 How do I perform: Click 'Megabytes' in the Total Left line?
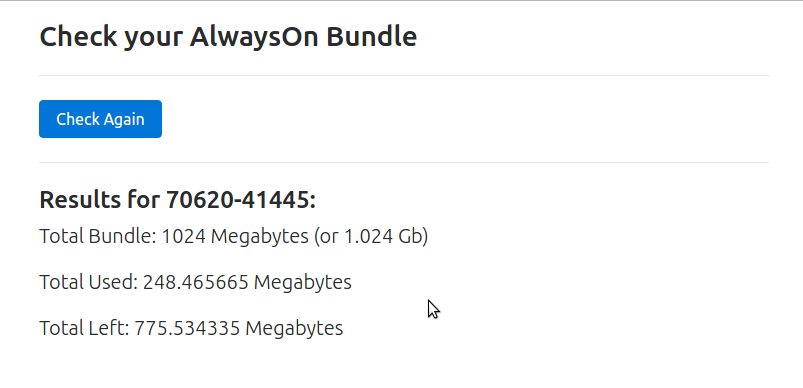(294, 328)
